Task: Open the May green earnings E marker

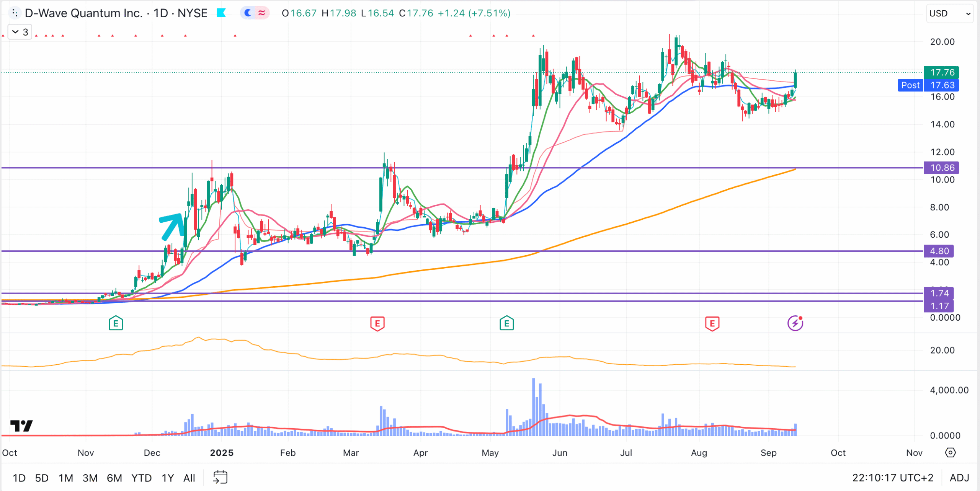Action: pos(506,323)
